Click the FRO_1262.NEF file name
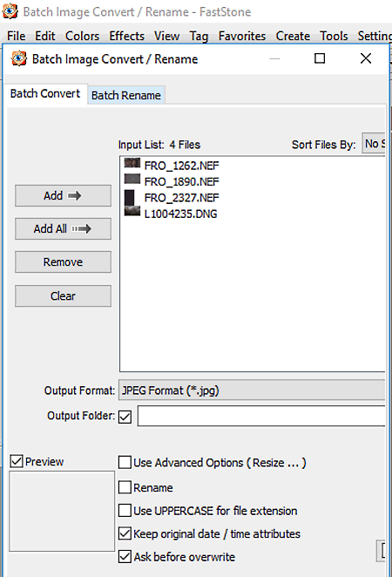Image resolution: width=392 pixels, height=577 pixels. [x=182, y=166]
